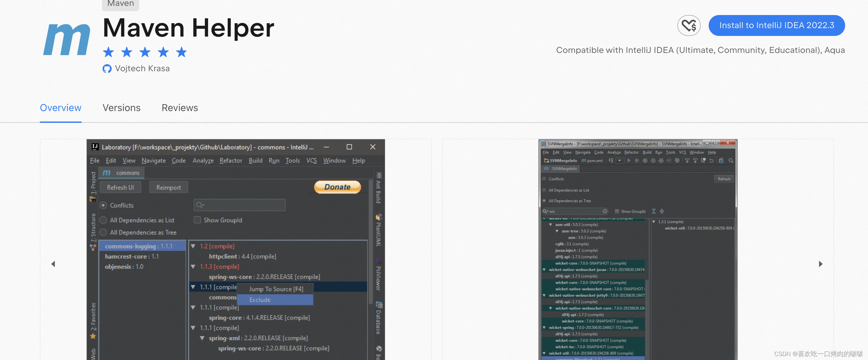This screenshot has width=868, height=360.
Task: Install plugin to IntelliJ IDEA 2022.3
Action: (776, 25)
